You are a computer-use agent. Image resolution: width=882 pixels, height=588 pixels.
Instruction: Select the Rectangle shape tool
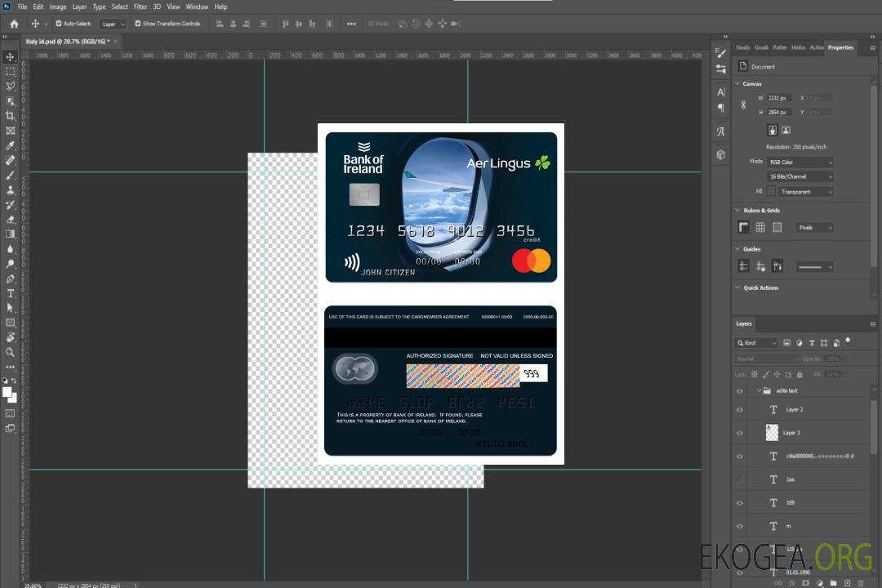pyautogui.click(x=10, y=323)
